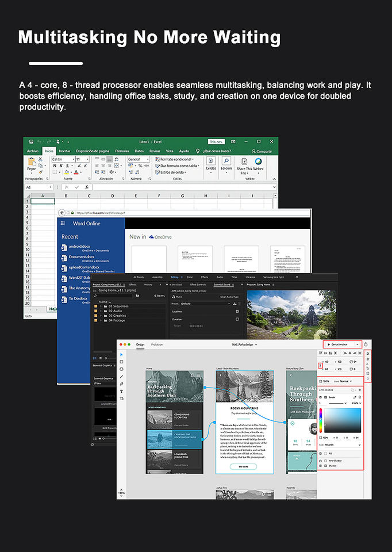392x552 pixels.
Task: Toggle the Border checkbox in Appearance panel
Action: point(321,397)
